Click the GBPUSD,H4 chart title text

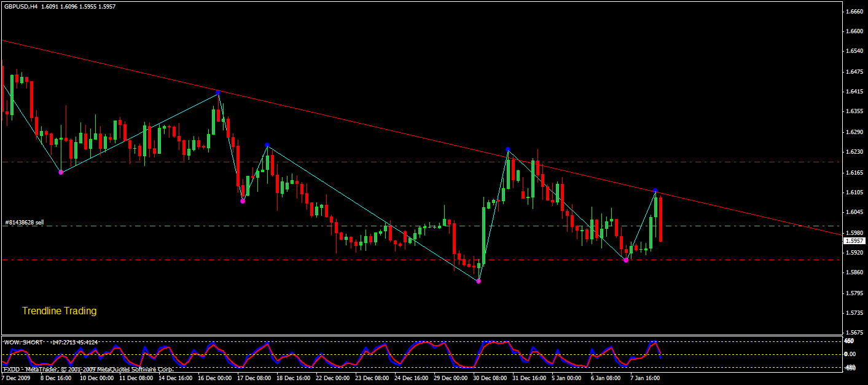[x=20, y=6]
